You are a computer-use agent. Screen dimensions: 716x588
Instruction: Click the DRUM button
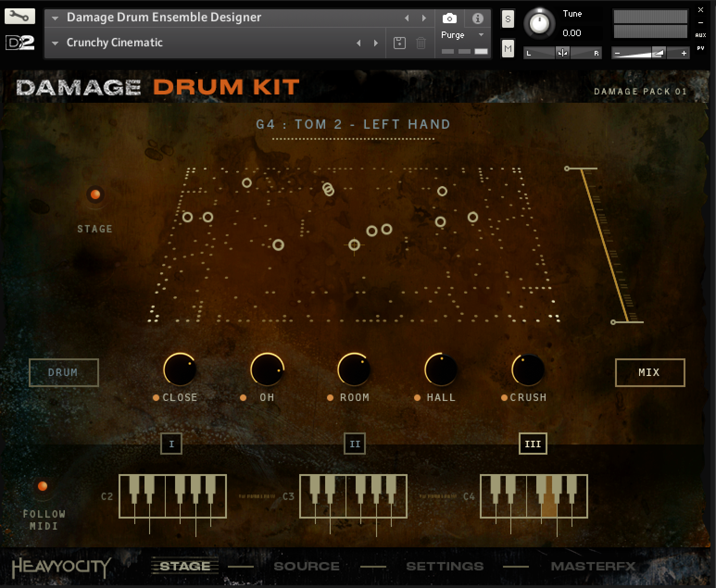pyautogui.click(x=63, y=372)
